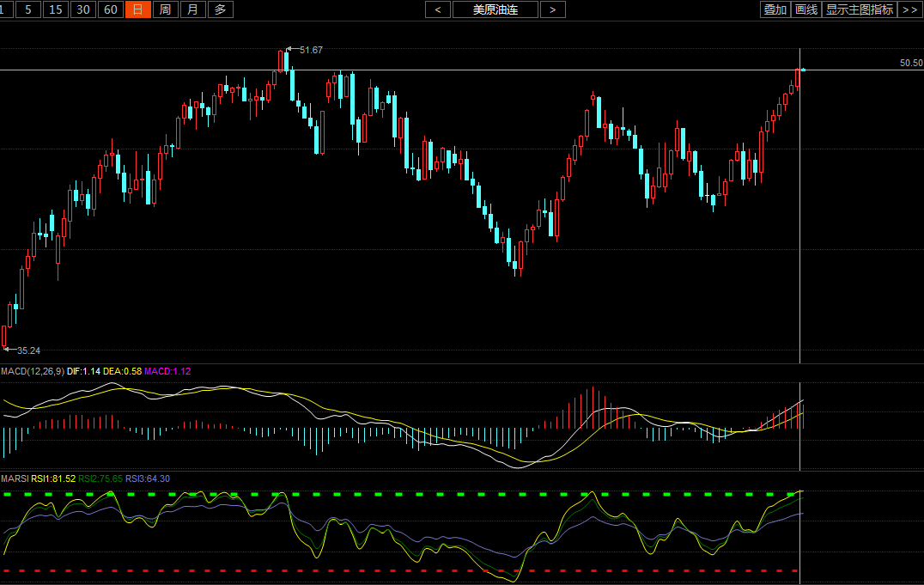Image resolution: width=924 pixels, height=585 pixels.
Task: Select the 15-minute chart period
Action: point(56,9)
